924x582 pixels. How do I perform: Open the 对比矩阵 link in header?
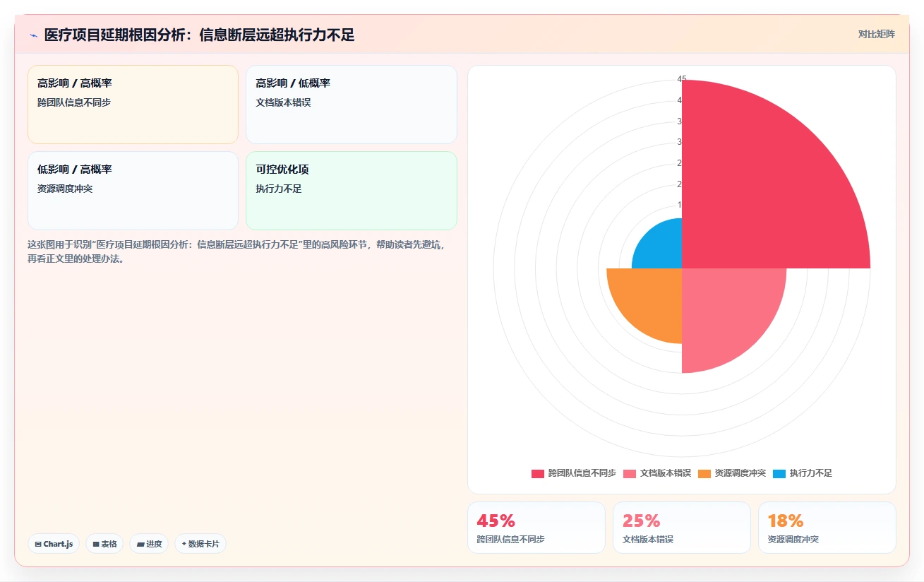tap(876, 34)
